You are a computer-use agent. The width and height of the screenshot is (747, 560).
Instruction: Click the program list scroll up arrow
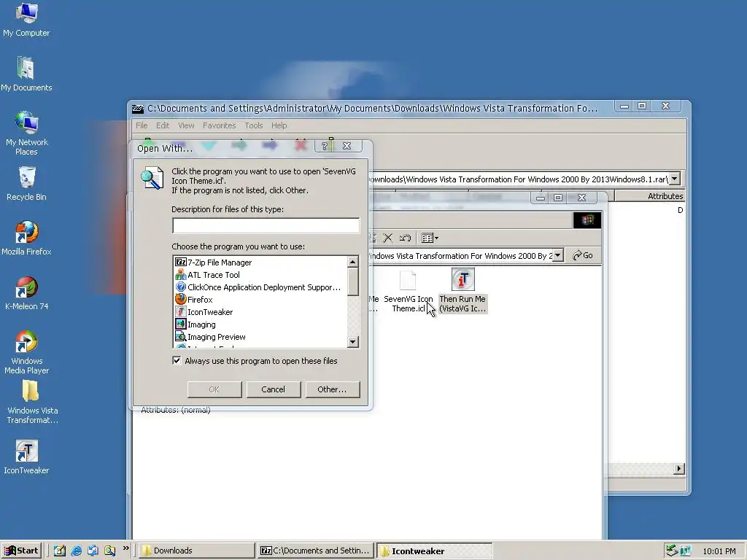[352, 262]
